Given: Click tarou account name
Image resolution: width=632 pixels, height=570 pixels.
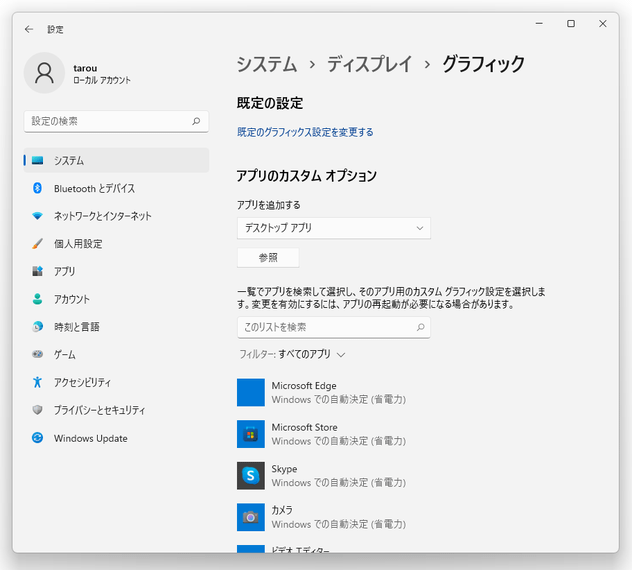Looking at the screenshot, I should (x=85, y=68).
